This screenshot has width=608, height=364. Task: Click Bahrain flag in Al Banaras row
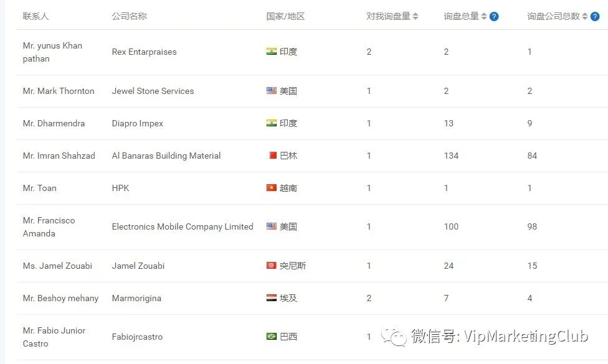click(272, 156)
